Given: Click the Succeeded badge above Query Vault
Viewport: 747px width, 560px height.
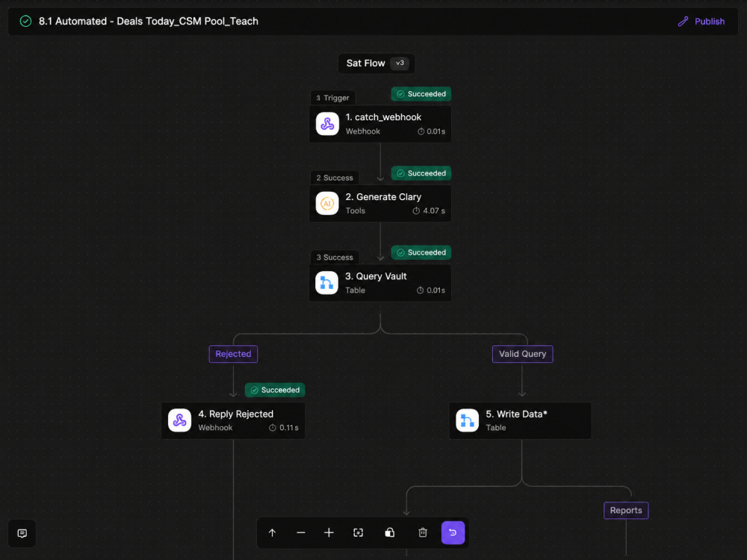Looking at the screenshot, I should click(421, 252).
